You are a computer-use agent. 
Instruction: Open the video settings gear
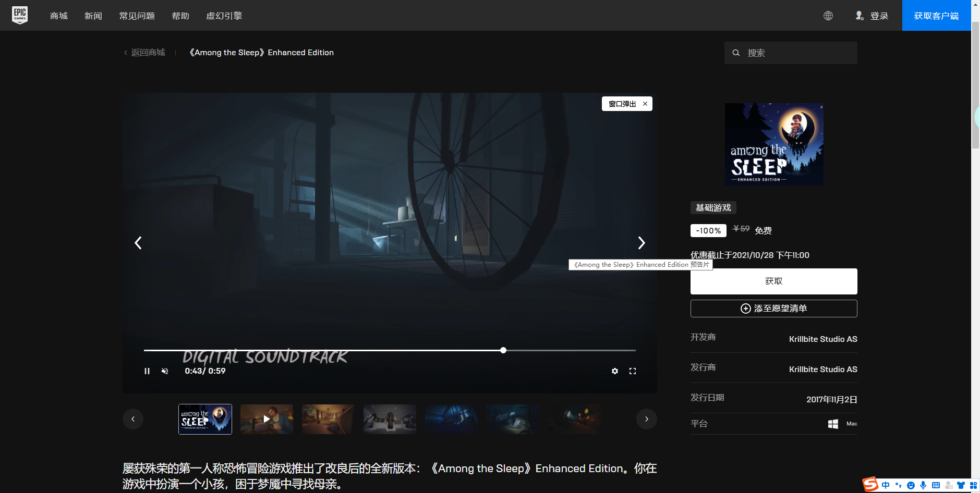click(615, 371)
